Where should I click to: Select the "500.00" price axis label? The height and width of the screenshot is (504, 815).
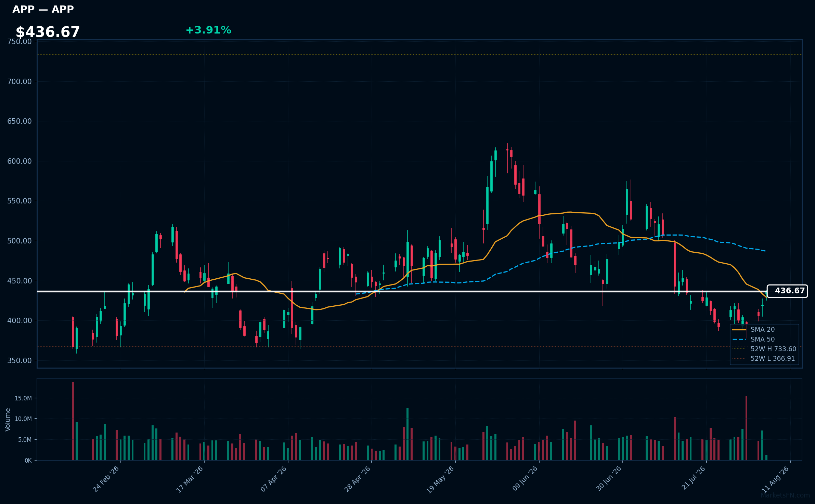coord(20,241)
